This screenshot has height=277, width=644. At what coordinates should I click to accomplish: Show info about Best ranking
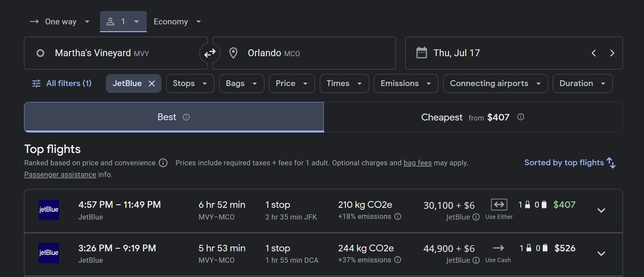[x=186, y=117]
